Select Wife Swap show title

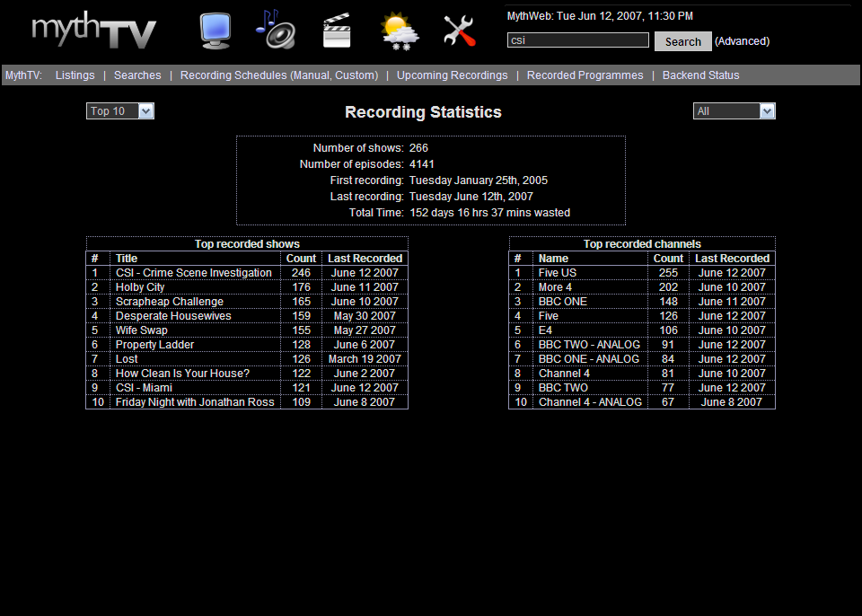tap(141, 330)
